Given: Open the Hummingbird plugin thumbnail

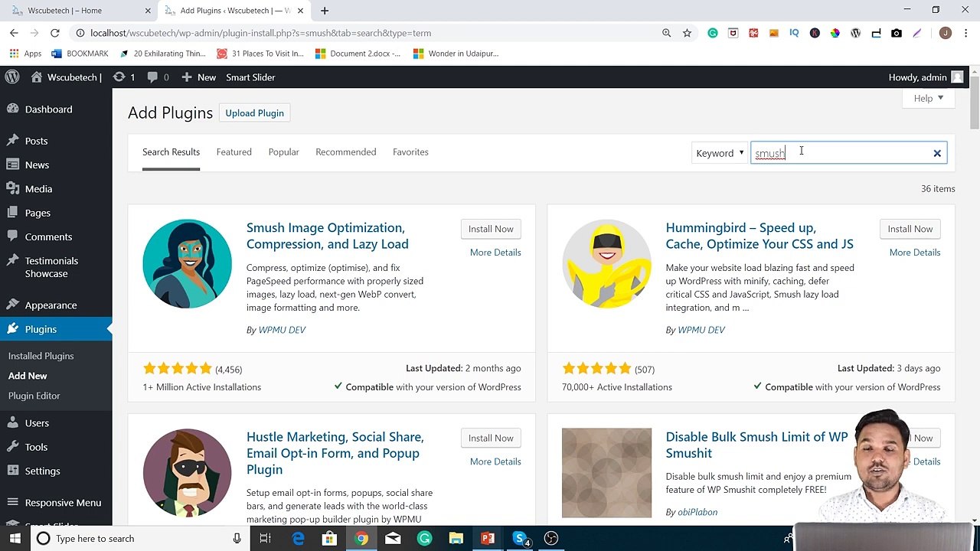Looking at the screenshot, I should click(x=606, y=264).
